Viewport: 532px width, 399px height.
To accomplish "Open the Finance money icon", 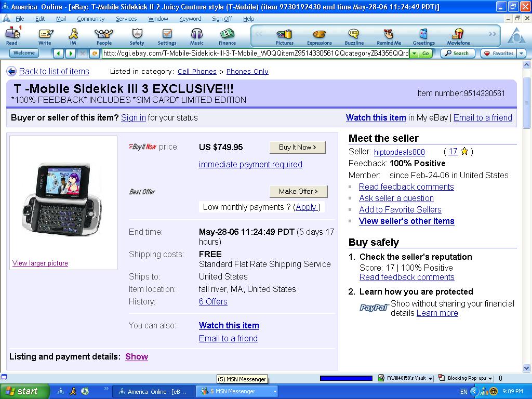I will pyautogui.click(x=227, y=36).
